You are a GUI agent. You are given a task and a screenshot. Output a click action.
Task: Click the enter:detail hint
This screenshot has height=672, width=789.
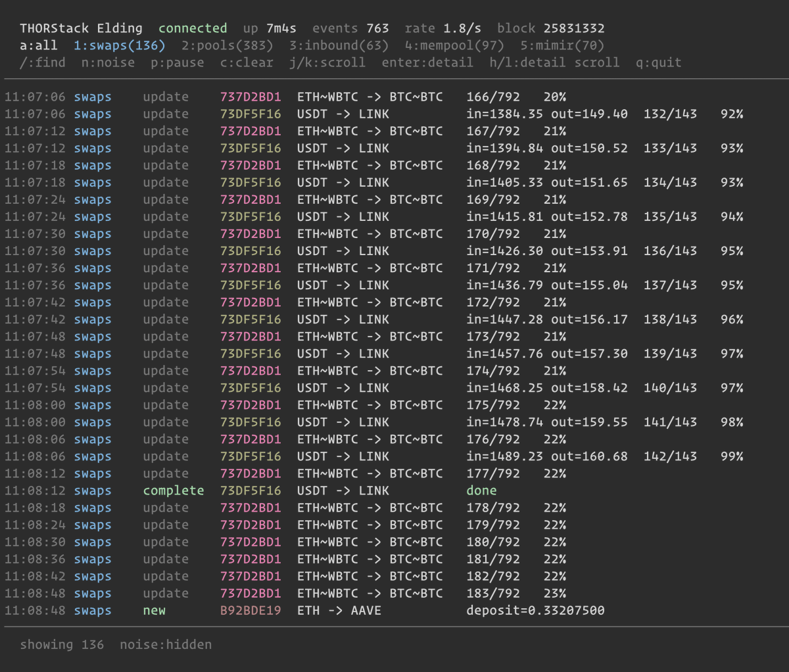tap(427, 62)
